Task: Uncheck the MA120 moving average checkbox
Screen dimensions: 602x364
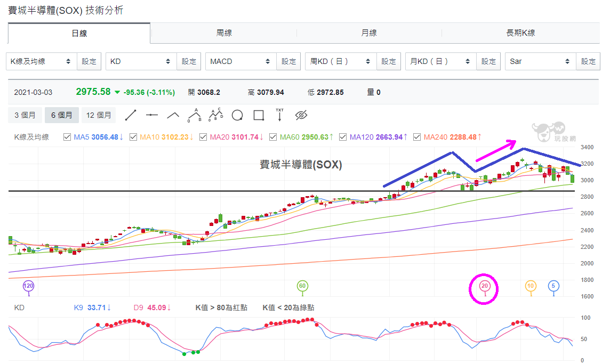Action: [x=343, y=137]
